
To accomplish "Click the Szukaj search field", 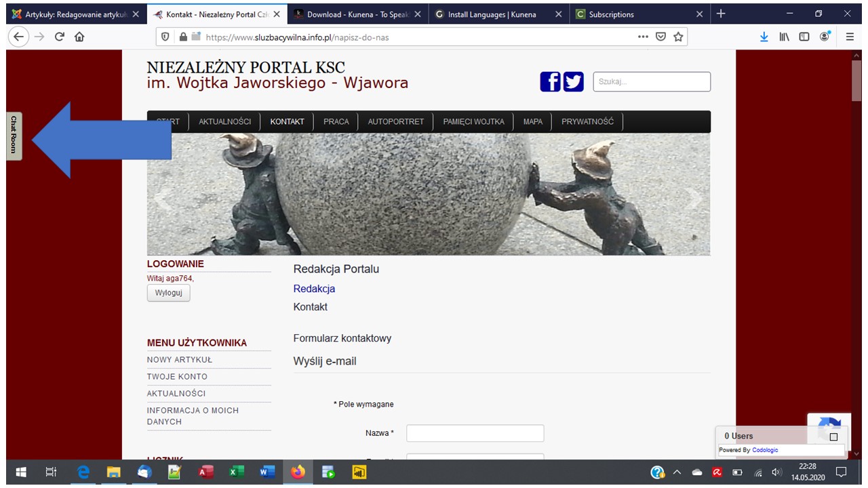I will pyautogui.click(x=652, y=81).
